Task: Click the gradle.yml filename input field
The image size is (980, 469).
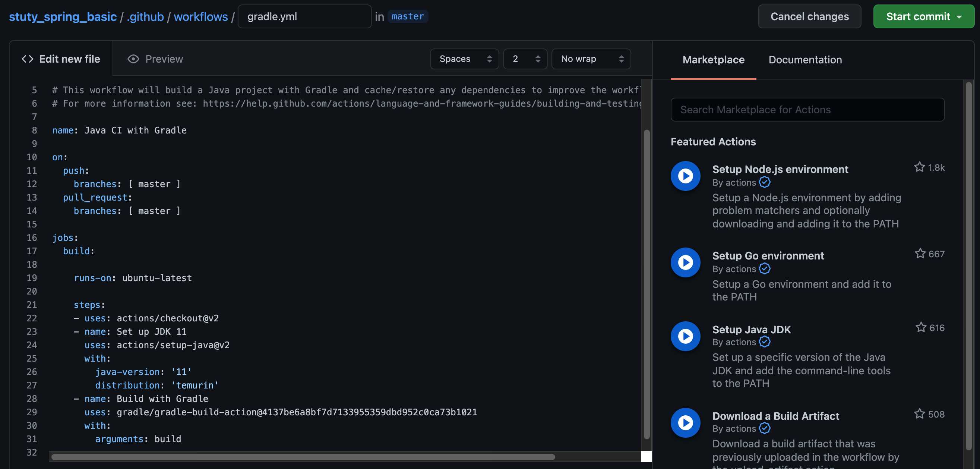Action: [304, 17]
